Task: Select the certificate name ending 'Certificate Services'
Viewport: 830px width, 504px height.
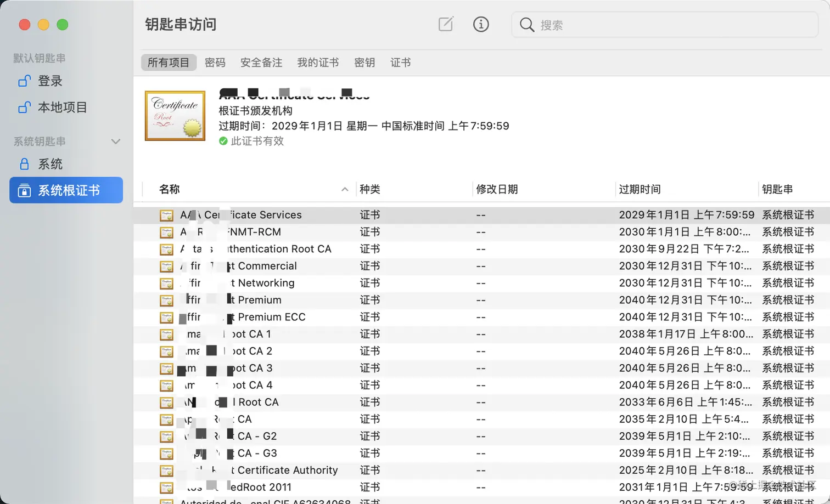Action: [x=241, y=215]
